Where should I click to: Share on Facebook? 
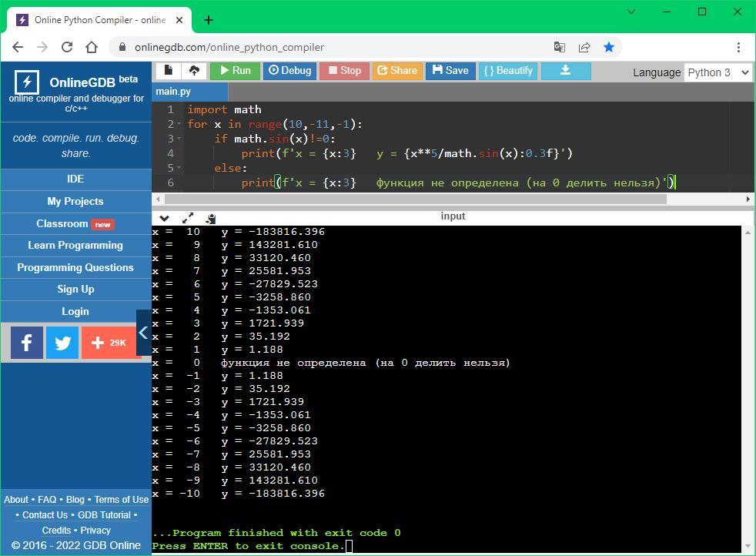(x=27, y=343)
